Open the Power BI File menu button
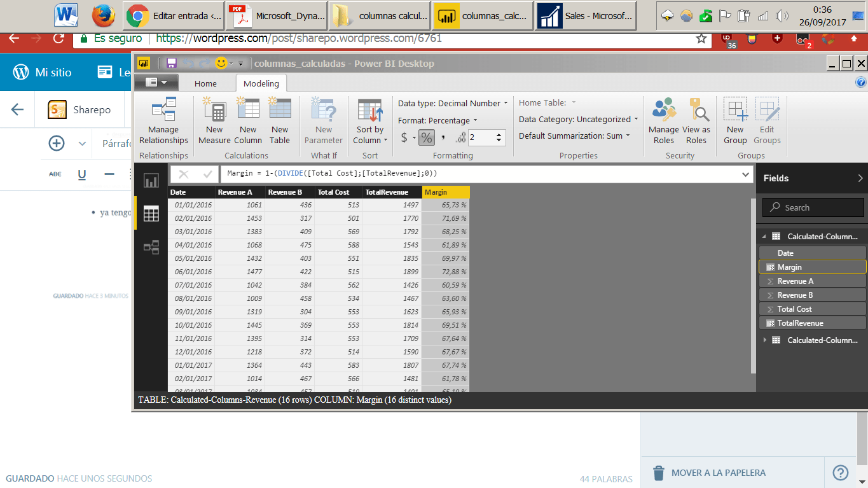The image size is (868, 488). coord(156,83)
